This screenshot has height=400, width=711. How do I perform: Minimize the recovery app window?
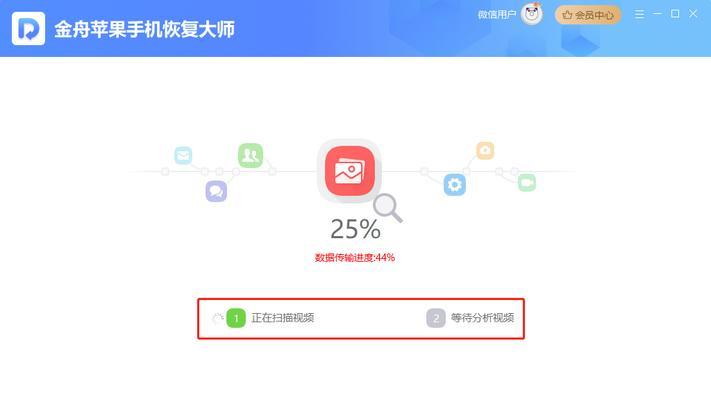[657, 14]
